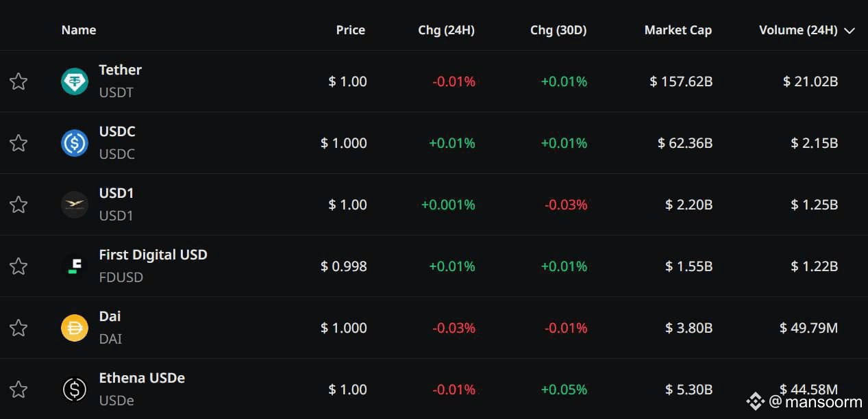
Task: Sort by the Chg (30D) column header
Action: click(558, 30)
